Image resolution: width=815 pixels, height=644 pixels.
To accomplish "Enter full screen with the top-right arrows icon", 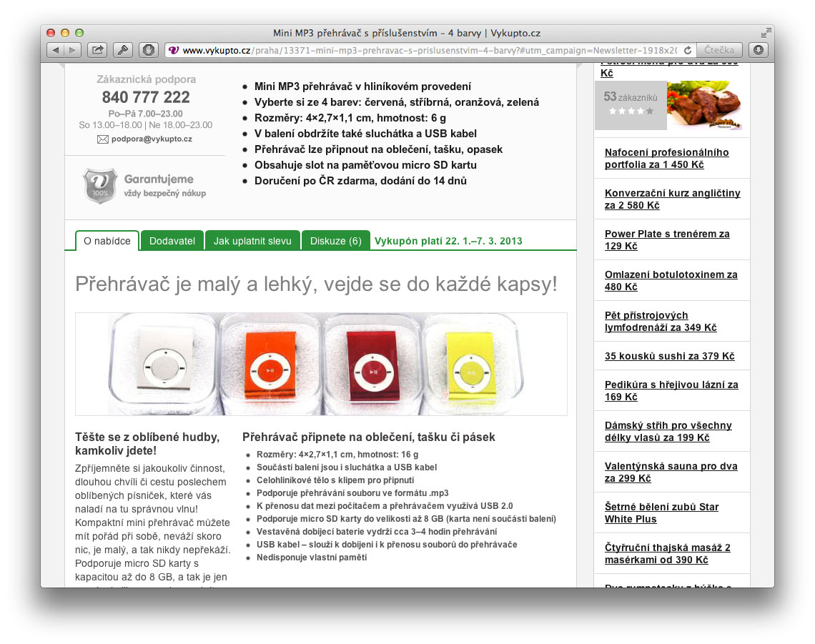I will (766, 33).
